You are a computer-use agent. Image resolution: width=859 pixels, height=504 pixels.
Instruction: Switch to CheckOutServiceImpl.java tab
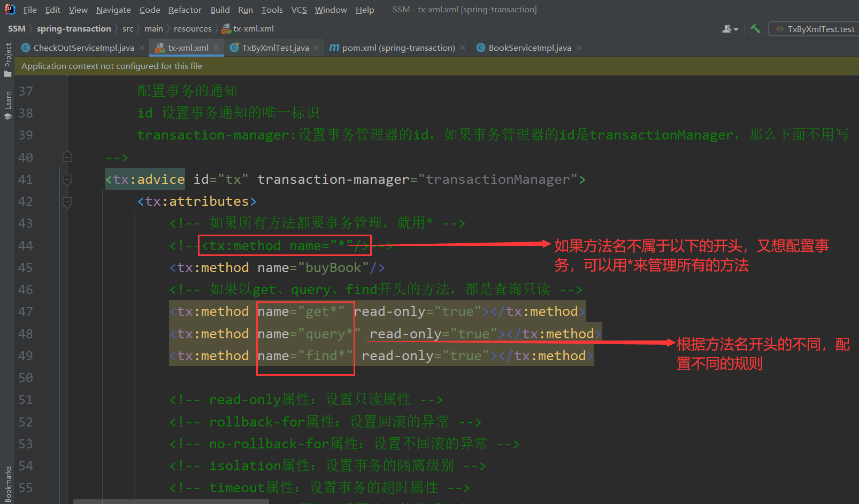coord(83,48)
